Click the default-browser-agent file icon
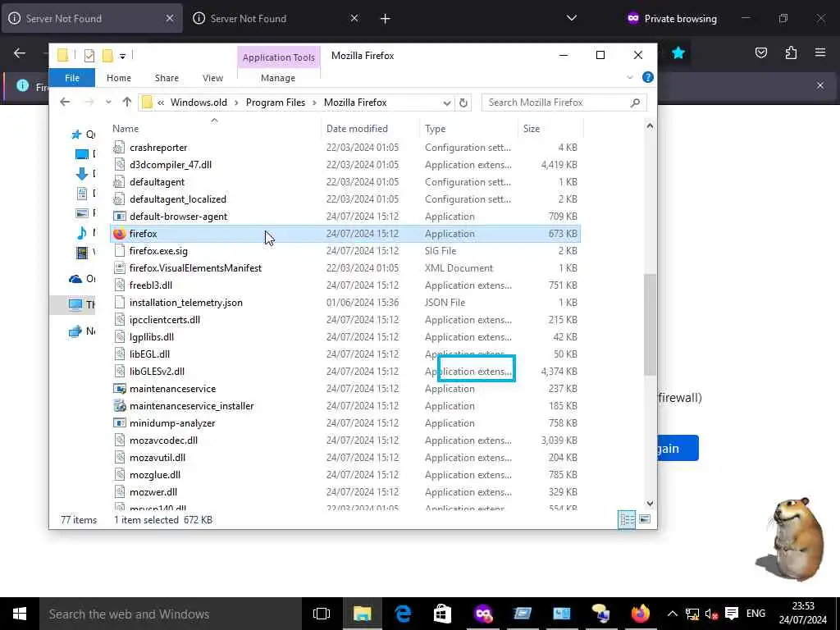The image size is (840, 630). coord(120,217)
